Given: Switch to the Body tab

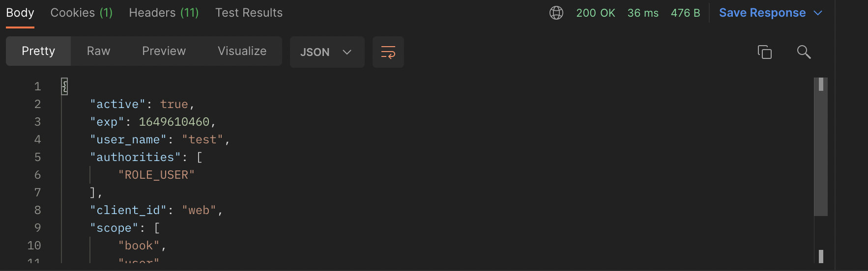Looking at the screenshot, I should [20, 13].
